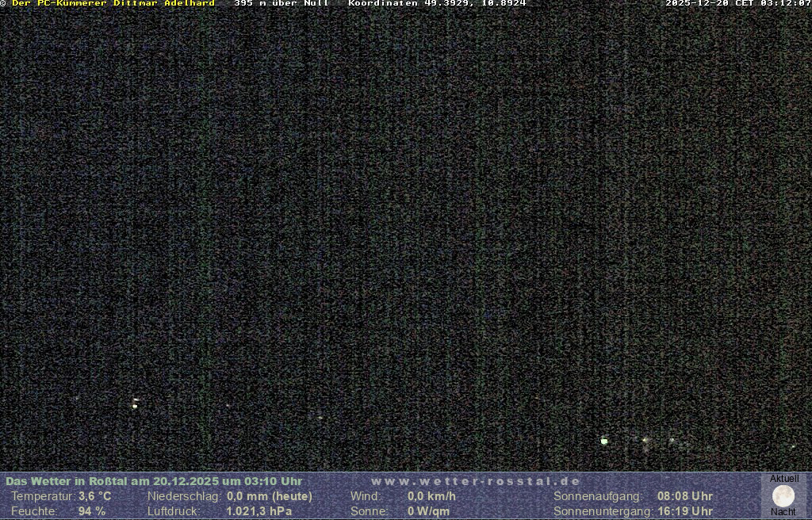This screenshot has height=520, width=812.
Task: Click the wind speed value 0,0 km/h
Action: pos(431,496)
